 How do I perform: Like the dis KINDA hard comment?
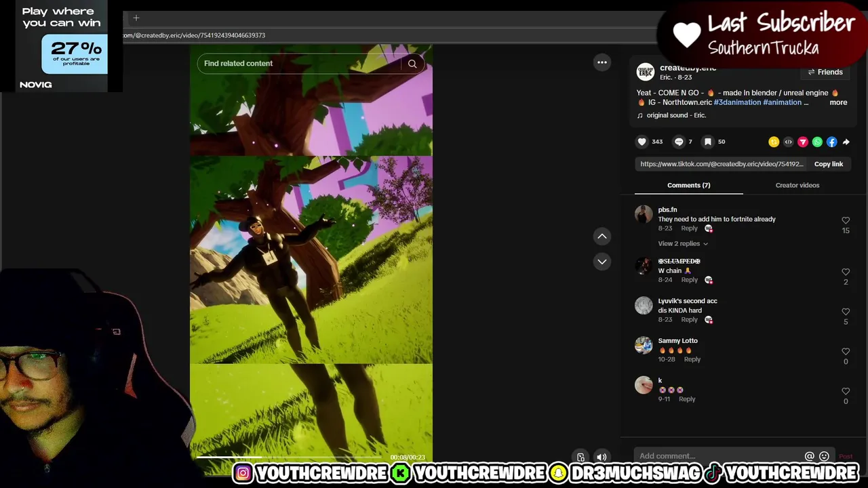tap(846, 312)
